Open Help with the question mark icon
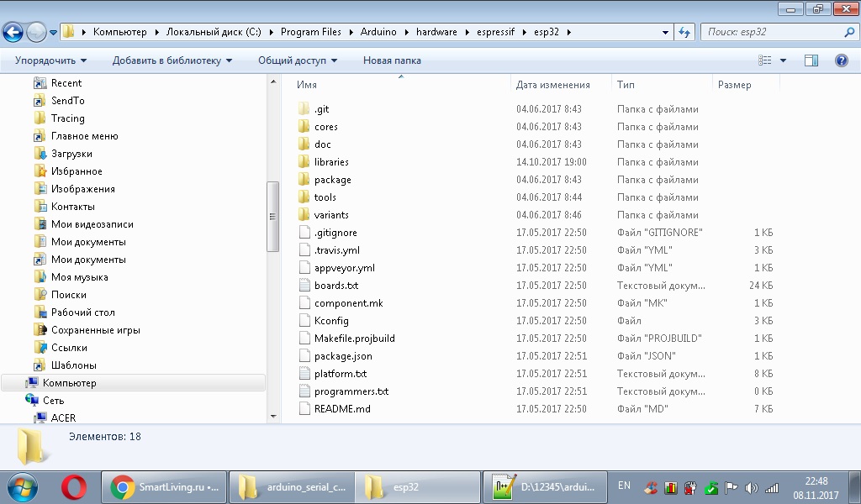 click(841, 60)
